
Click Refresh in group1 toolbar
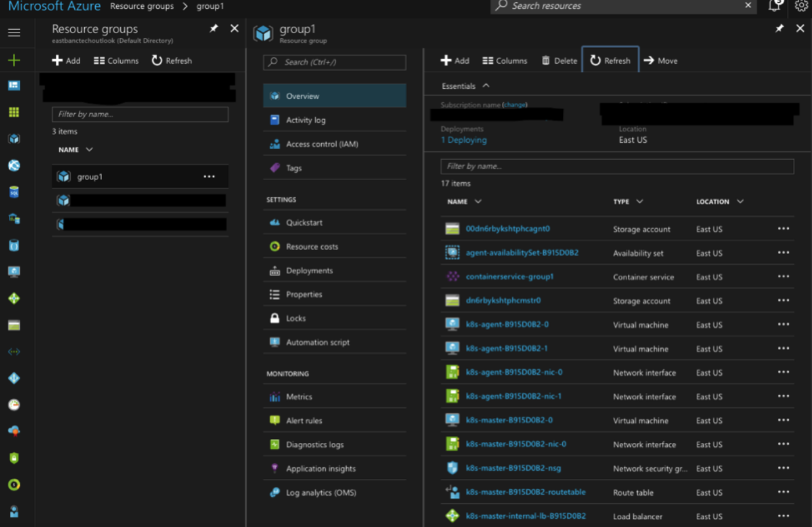610,60
